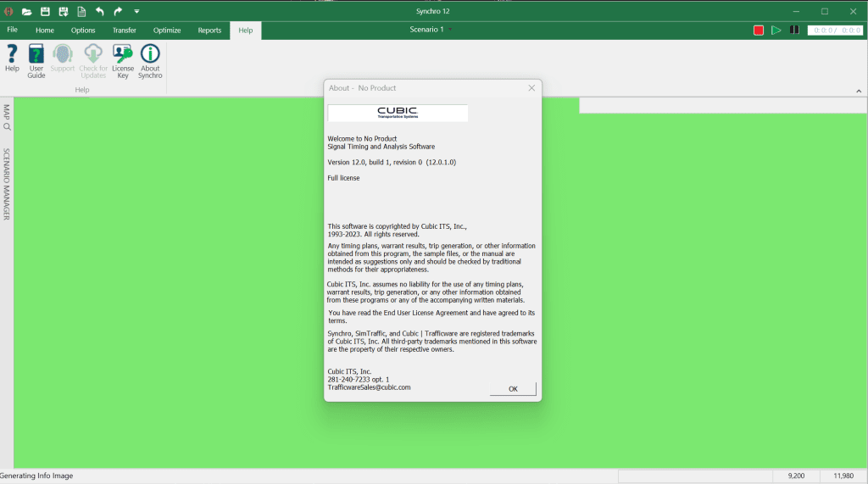Click the pause button next to play
This screenshot has width=868, height=484.
(x=794, y=30)
